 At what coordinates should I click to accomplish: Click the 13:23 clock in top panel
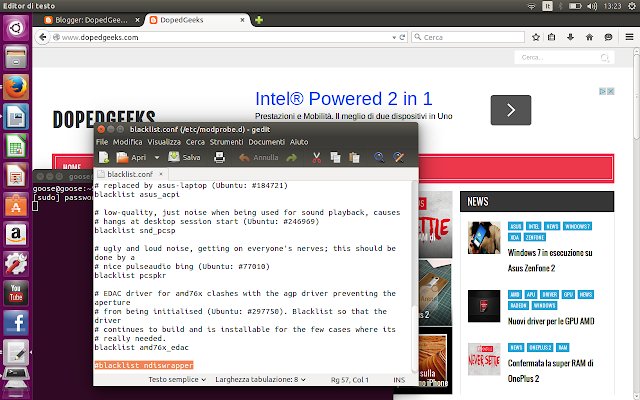pyautogui.click(x=612, y=6)
